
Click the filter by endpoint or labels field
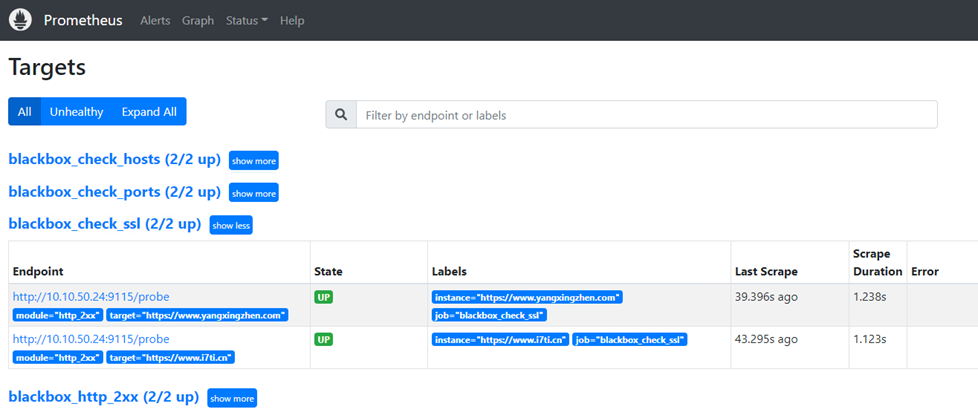pyautogui.click(x=647, y=115)
